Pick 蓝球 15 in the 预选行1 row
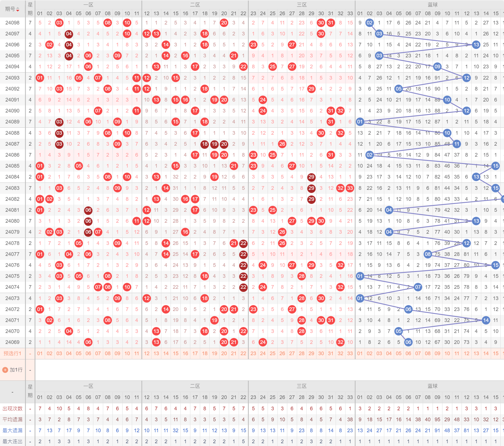 tap(496, 353)
